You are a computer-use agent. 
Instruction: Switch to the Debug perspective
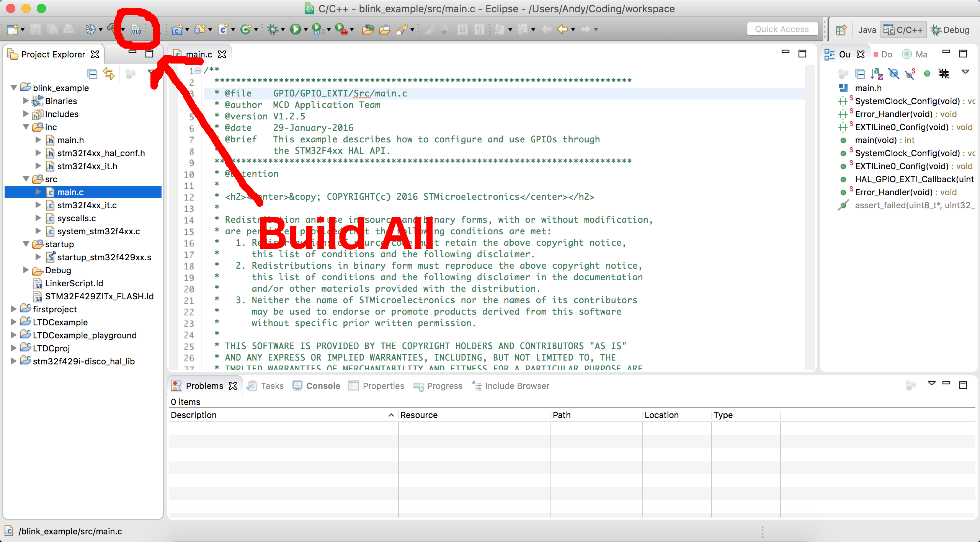951,30
